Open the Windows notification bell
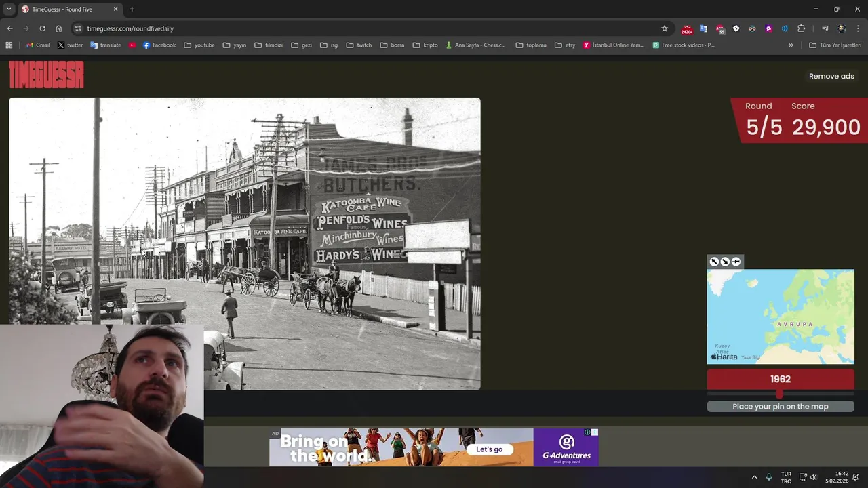This screenshot has height=488, width=868. point(856,477)
